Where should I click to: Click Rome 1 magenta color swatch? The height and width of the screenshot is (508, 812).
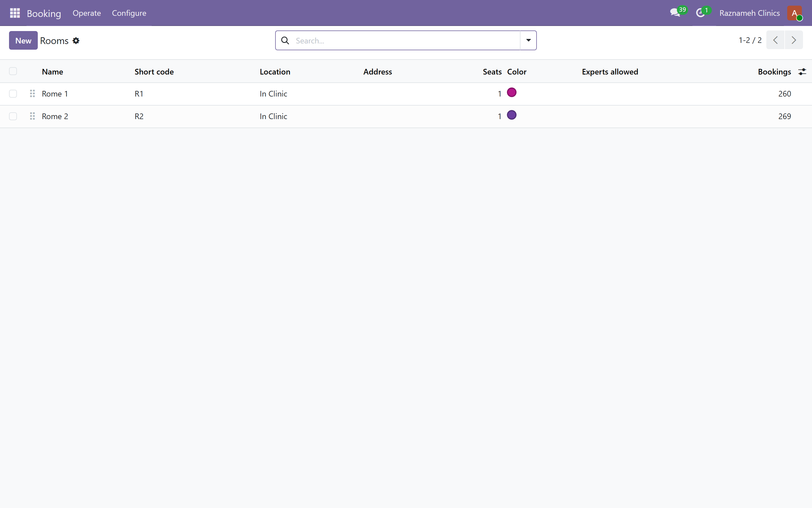511,92
